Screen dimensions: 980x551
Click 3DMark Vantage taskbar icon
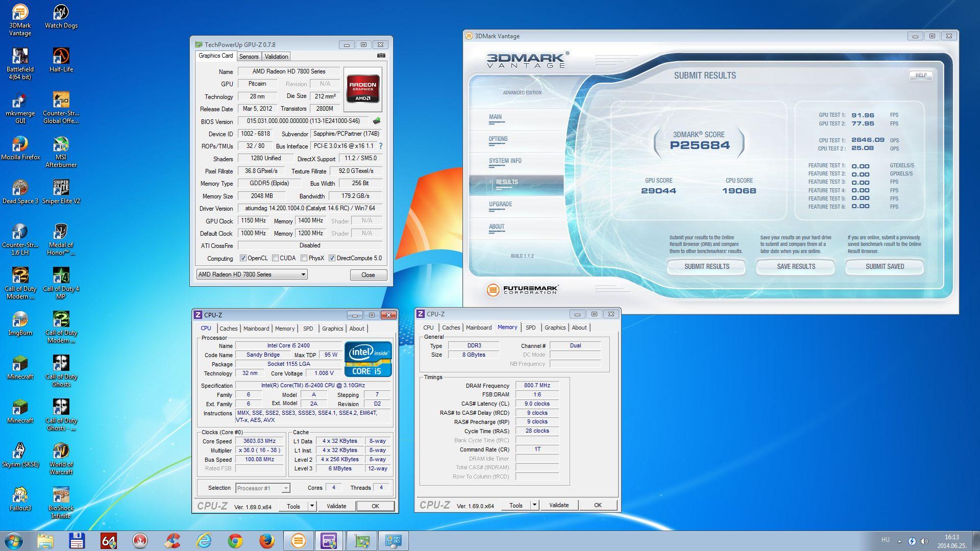click(298, 540)
